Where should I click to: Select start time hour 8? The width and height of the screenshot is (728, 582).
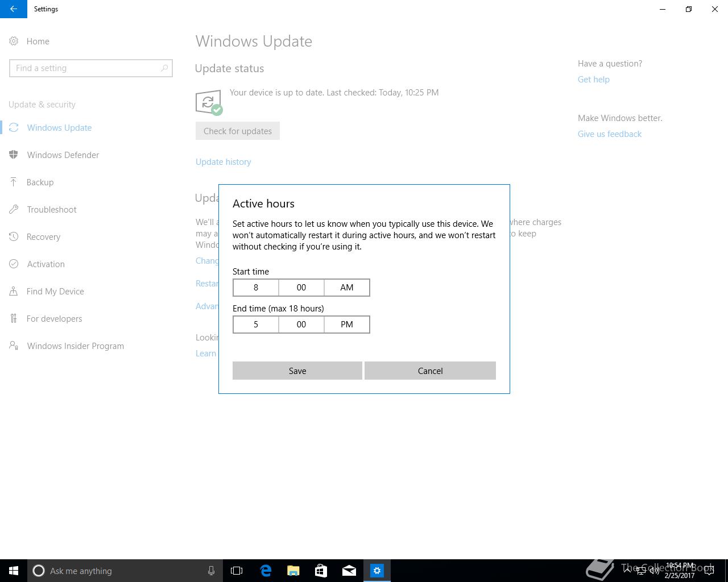256,288
